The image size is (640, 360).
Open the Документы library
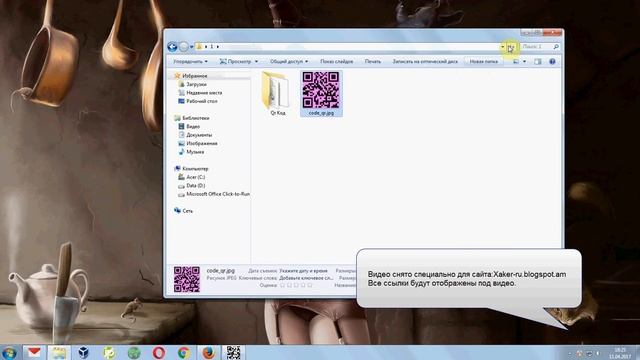[x=199, y=135]
